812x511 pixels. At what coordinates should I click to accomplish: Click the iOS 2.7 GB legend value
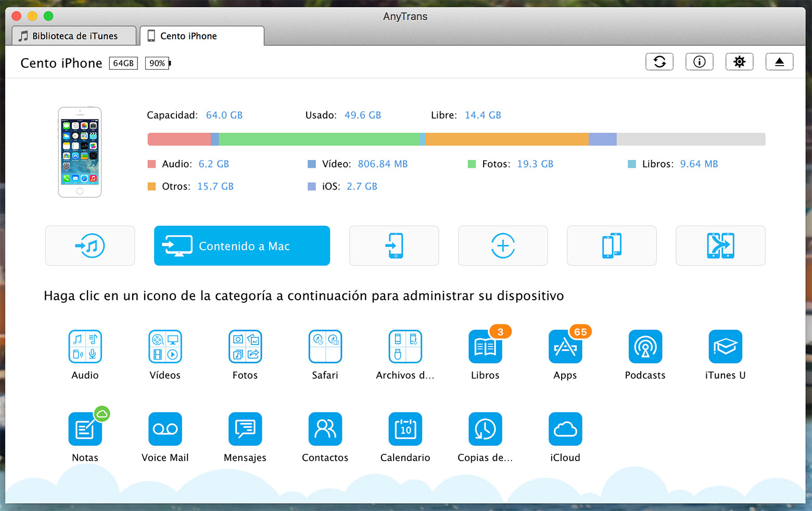pos(362,186)
